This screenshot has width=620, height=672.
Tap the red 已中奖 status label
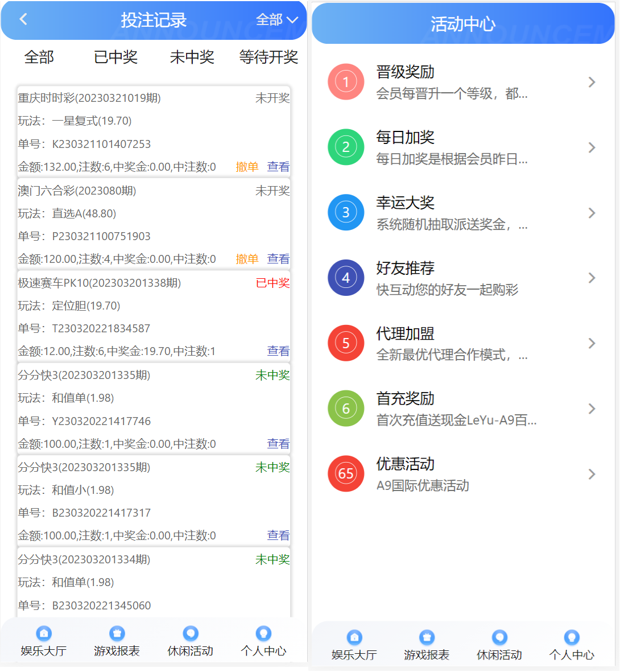276,283
